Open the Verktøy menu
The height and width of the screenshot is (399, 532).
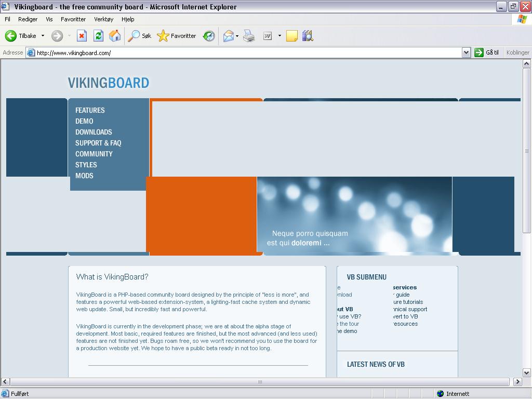pos(104,19)
